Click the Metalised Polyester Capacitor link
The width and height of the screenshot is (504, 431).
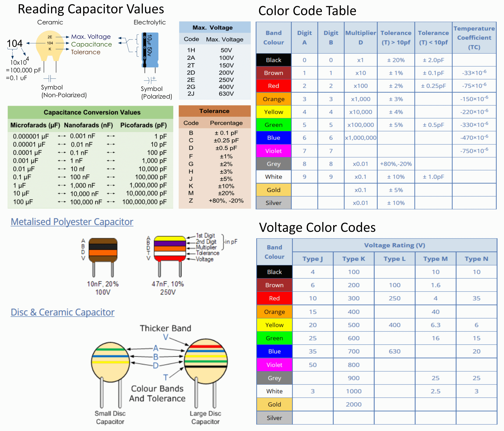coord(72,222)
